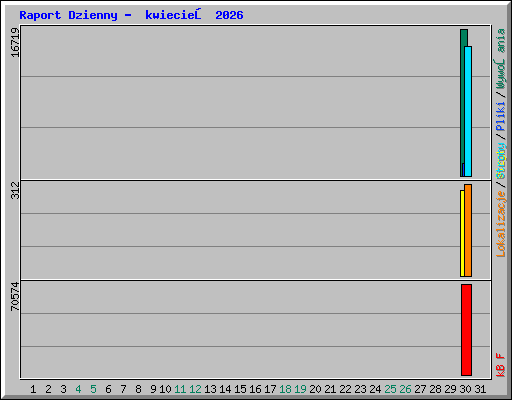
Task: Click the 312 axis value
Action: tap(15, 190)
